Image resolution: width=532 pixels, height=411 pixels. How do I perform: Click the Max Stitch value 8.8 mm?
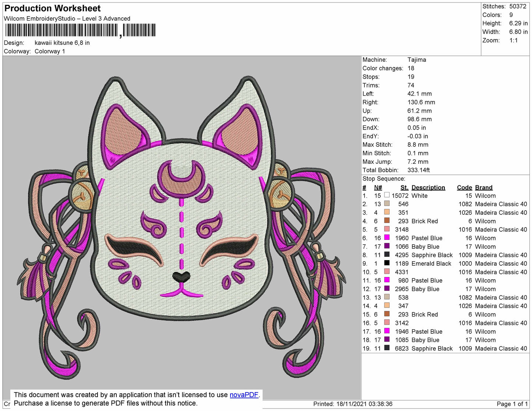[418, 145]
